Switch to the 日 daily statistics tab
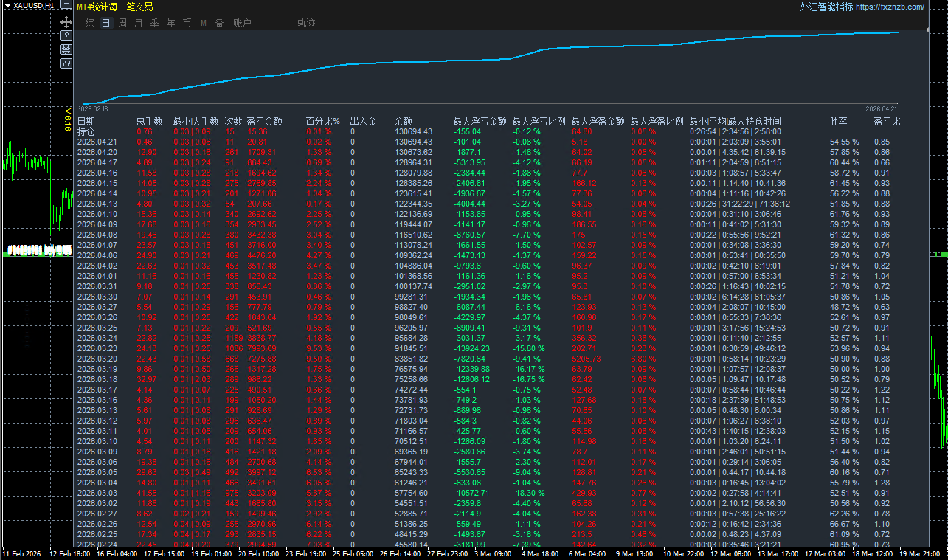Screen dimensions: 948x560 pos(105,24)
